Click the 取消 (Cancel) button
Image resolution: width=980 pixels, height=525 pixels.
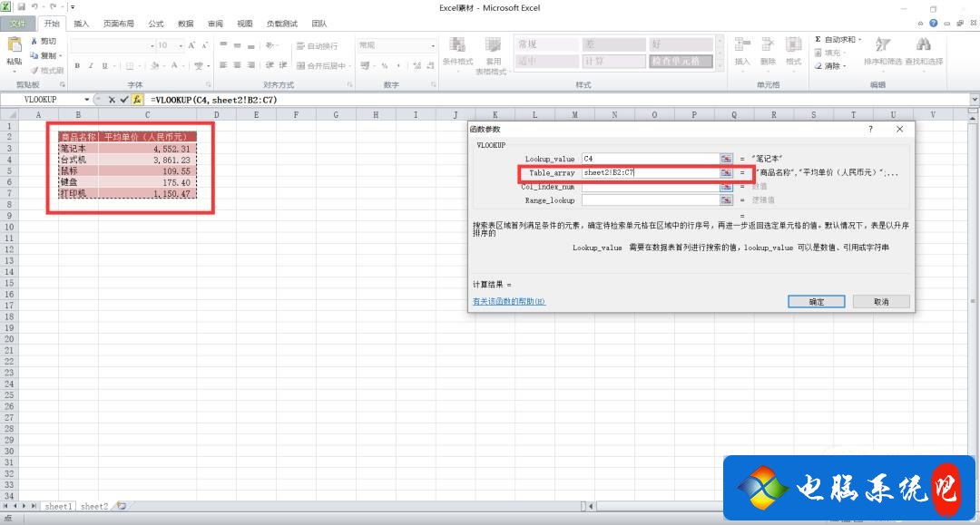[881, 302]
